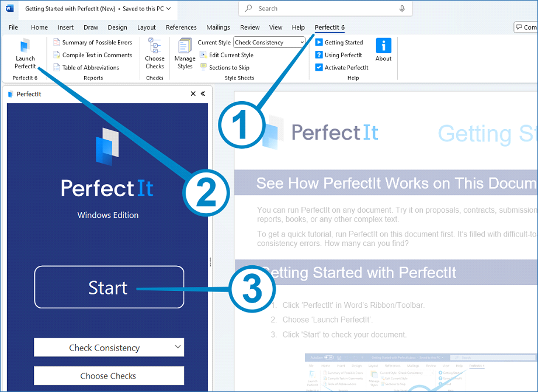Switch to the Help tab

click(x=298, y=27)
